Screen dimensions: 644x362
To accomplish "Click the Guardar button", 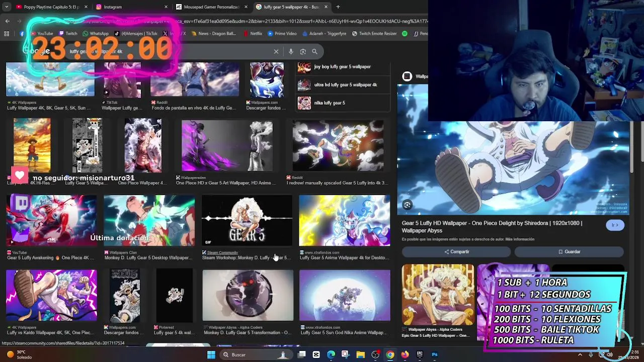I will 569,251.
